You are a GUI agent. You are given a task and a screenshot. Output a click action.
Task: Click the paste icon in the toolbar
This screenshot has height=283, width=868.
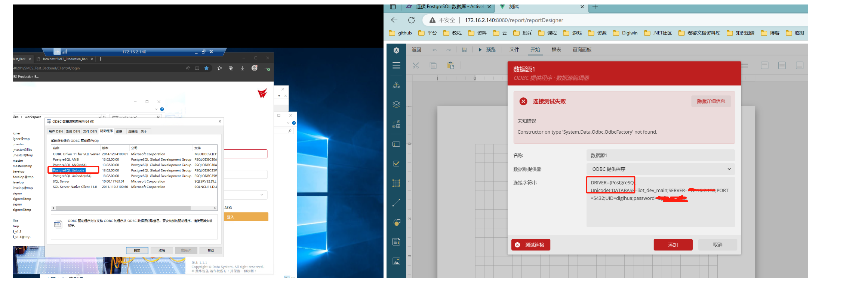pyautogui.click(x=451, y=66)
